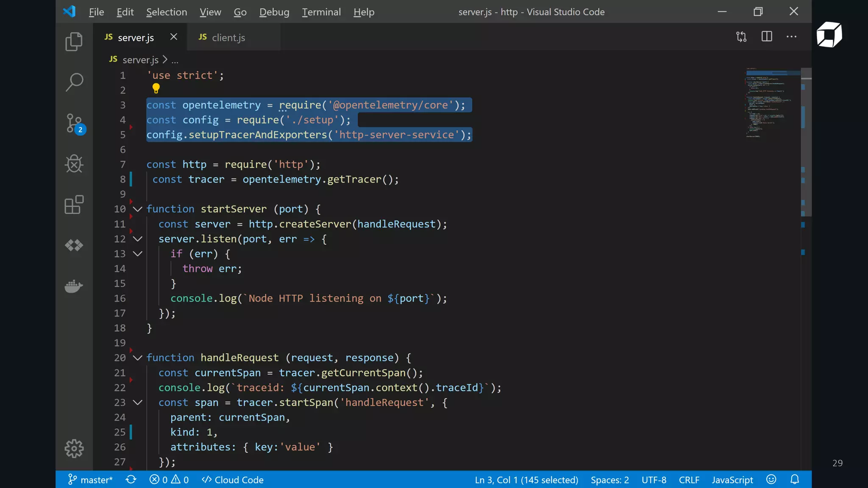Change indentation via Spaces: 2
Image resolution: width=868 pixels, height=488 pixels.
pyautogui.click(x=610, y=480)
